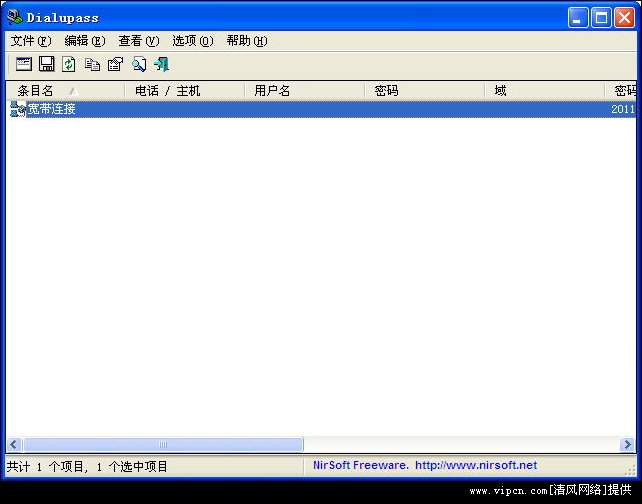Open the NirSoft Freeware website link
The width and height of the screenshot is (642, 504).
425,465
